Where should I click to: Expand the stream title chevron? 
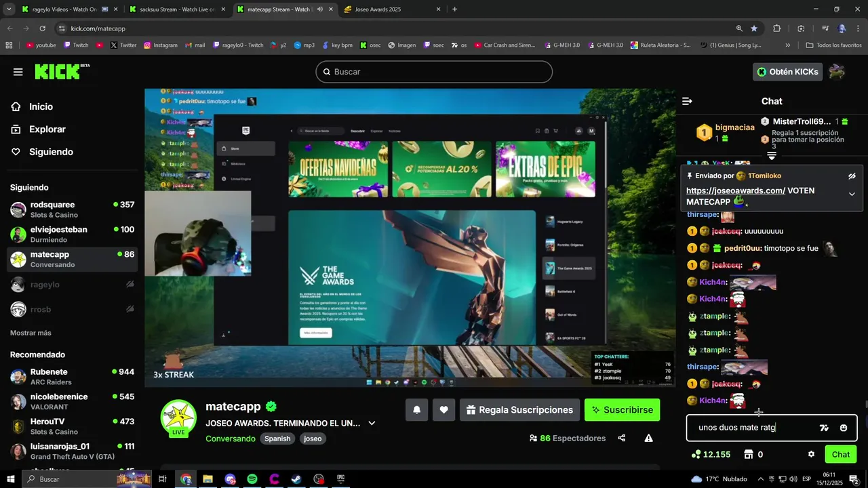coord(372,423)
